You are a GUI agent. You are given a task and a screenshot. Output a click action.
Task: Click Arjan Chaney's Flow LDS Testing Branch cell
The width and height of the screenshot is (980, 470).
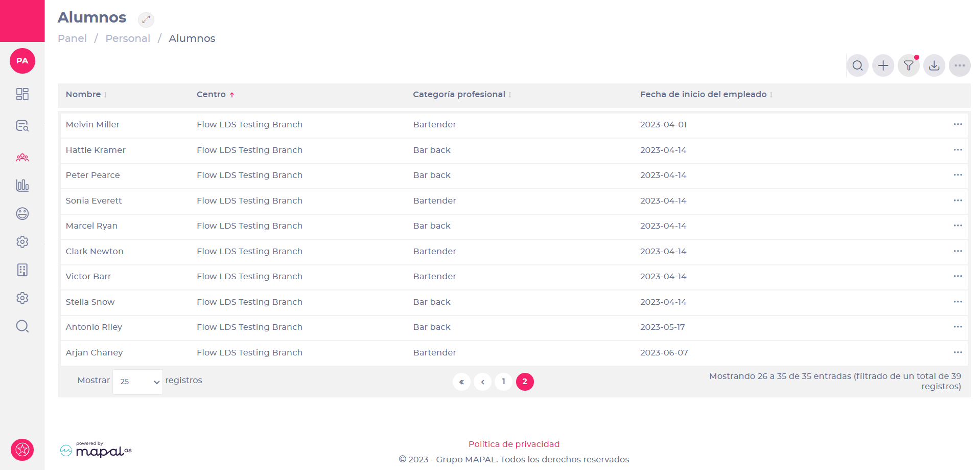tap(249, 352)
